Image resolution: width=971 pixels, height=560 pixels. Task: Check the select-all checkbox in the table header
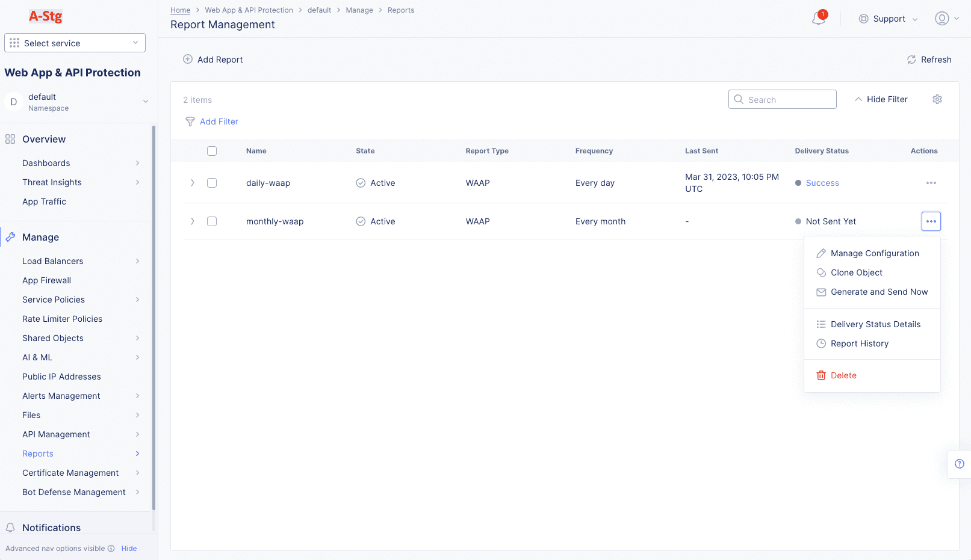point(212,150)
